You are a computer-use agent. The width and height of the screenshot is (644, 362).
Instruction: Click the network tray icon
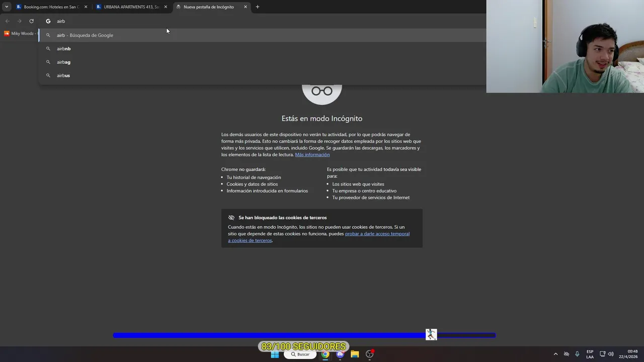pyautogui.click(x=602, y=354)
